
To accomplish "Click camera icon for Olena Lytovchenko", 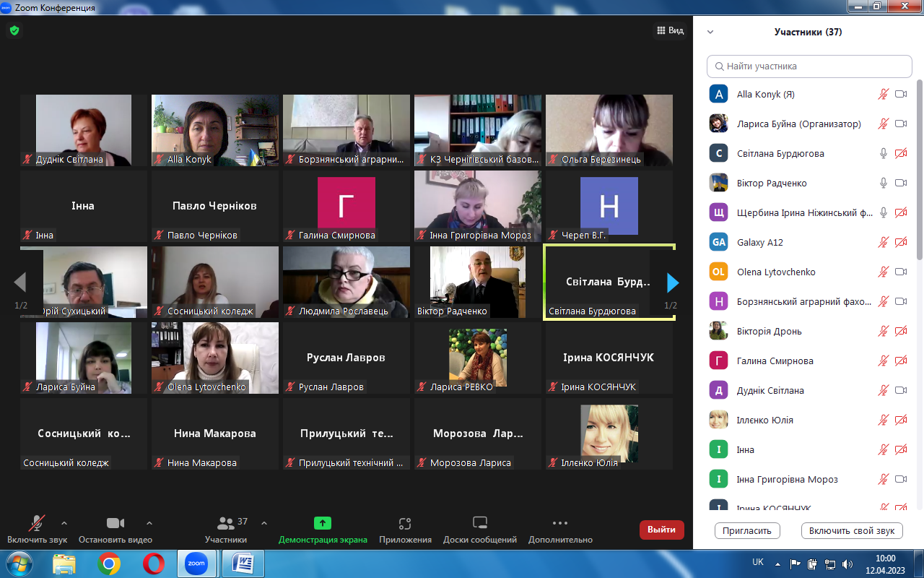I will (901, 272).
